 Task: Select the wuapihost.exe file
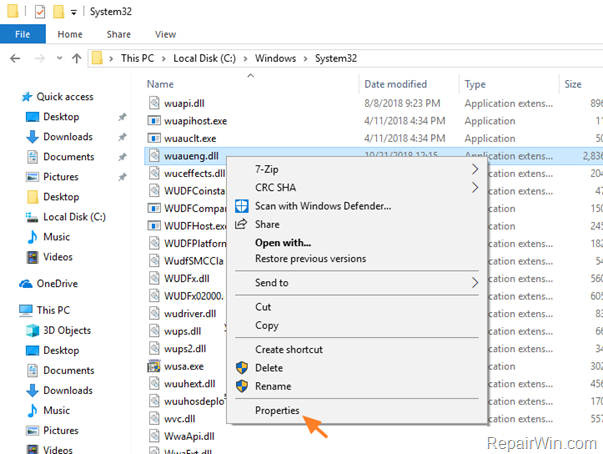pos(195,121)
